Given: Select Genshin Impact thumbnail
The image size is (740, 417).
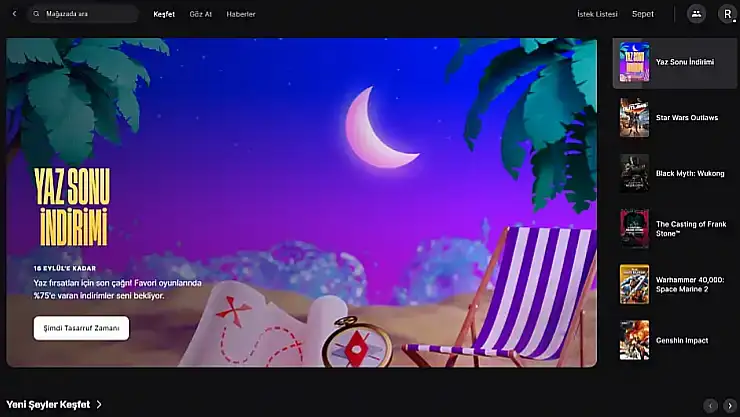Looking at the screenshot, I should (634, 340).
